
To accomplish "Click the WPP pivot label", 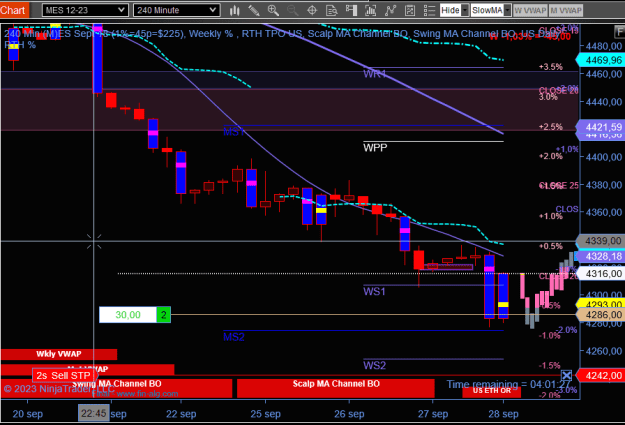I will tap(375, 148).
